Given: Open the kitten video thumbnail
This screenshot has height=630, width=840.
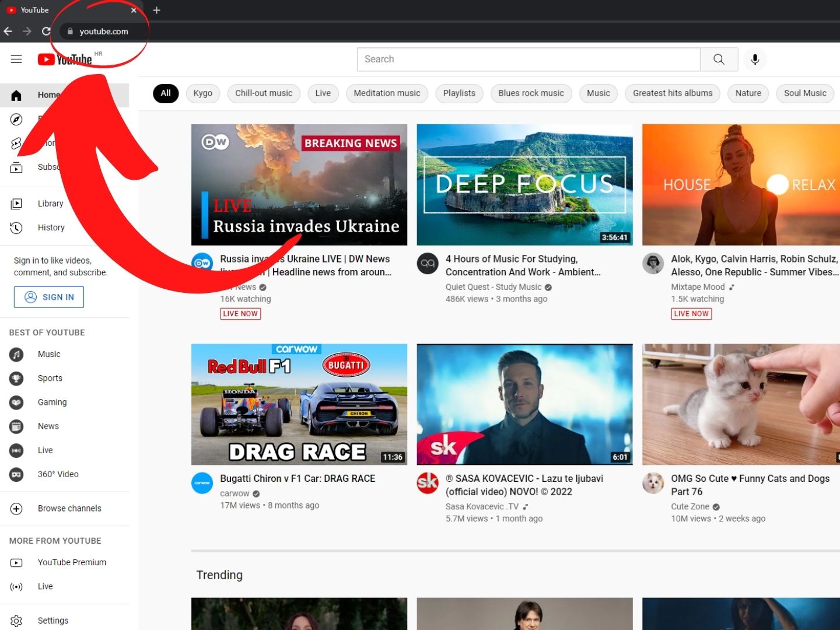Looking at the screenshot, I should (741, 404).
